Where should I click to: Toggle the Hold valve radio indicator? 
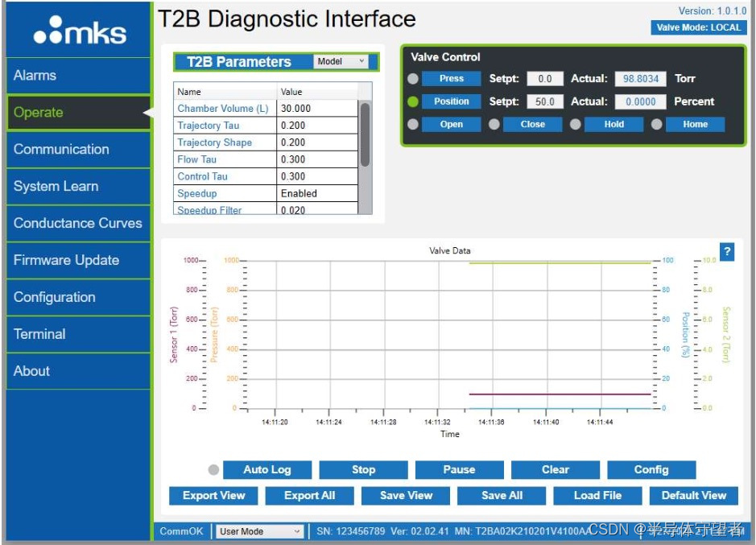(x=575, y=125)
